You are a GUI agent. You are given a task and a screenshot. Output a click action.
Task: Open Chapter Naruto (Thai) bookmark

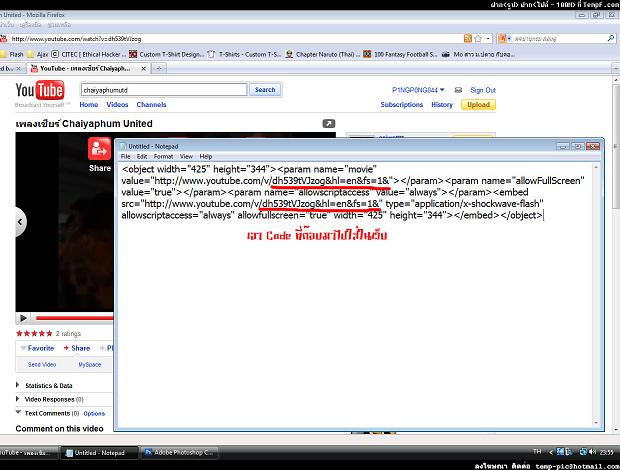(323, 54)
